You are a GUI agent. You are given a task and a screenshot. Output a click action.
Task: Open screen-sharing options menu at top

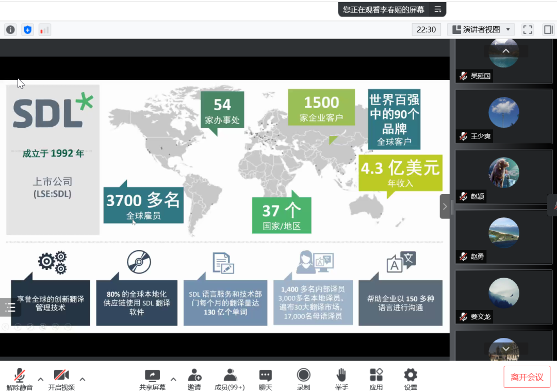tap(437, 9)
